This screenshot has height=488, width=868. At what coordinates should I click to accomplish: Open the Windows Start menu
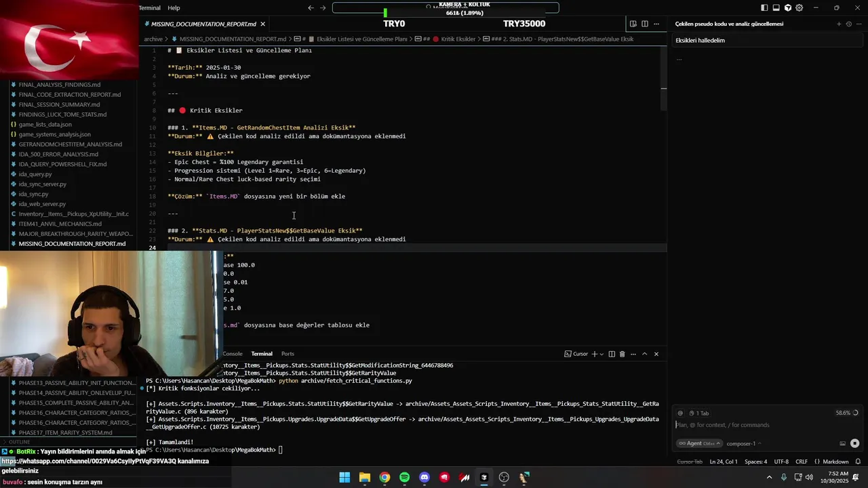pos(344,477)
